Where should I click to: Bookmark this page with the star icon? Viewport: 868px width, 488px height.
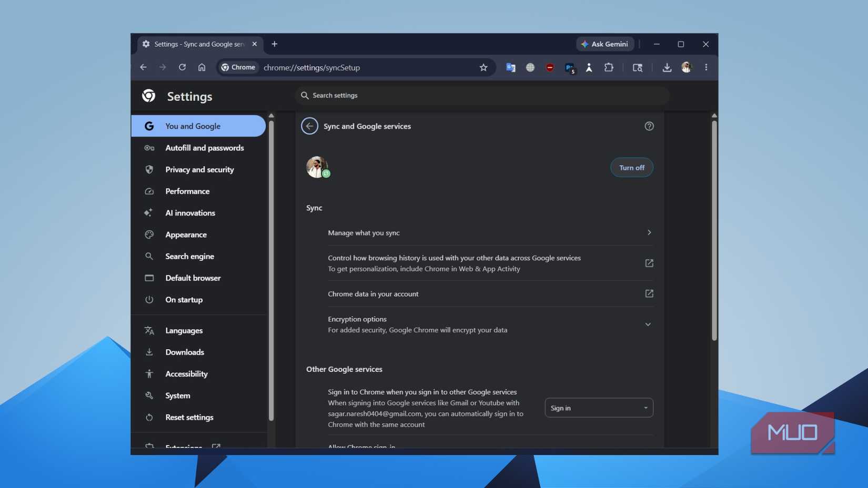(483, 67)
